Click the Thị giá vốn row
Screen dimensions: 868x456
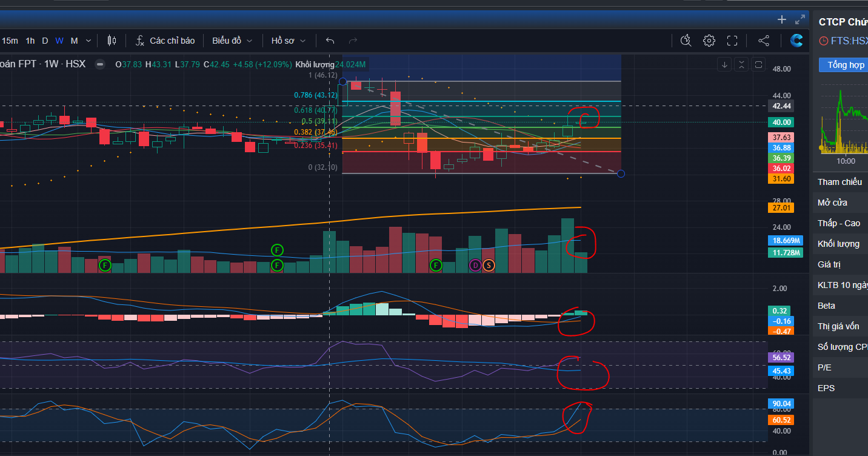[x=840, y=326]
